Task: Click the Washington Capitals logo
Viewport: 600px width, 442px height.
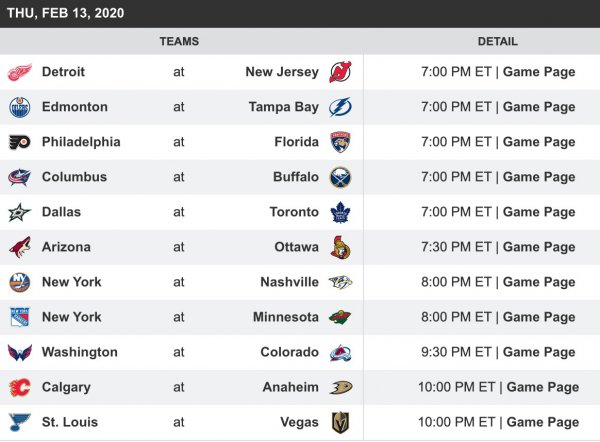Action: tap(20, 352)
